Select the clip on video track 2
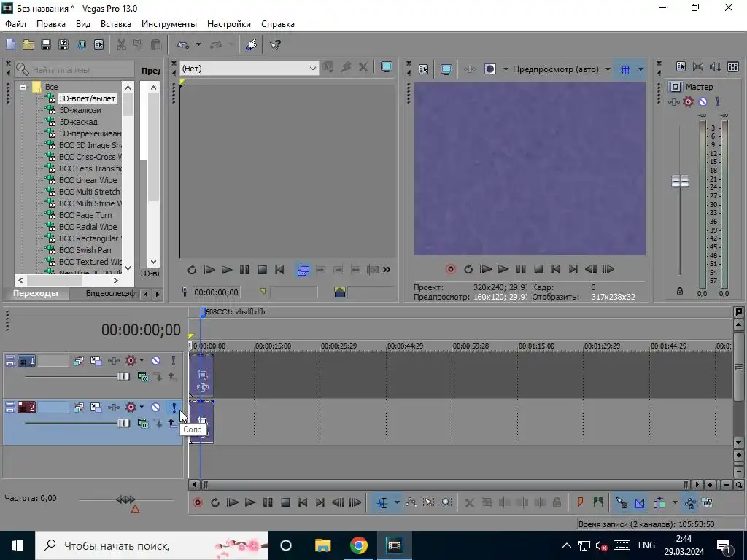The width and height of the screenshot is (747, 560). click(x=201, y=422)
